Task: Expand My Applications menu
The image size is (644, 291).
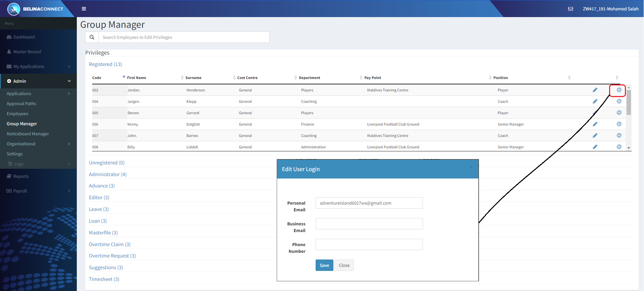Action: (38, 67)
